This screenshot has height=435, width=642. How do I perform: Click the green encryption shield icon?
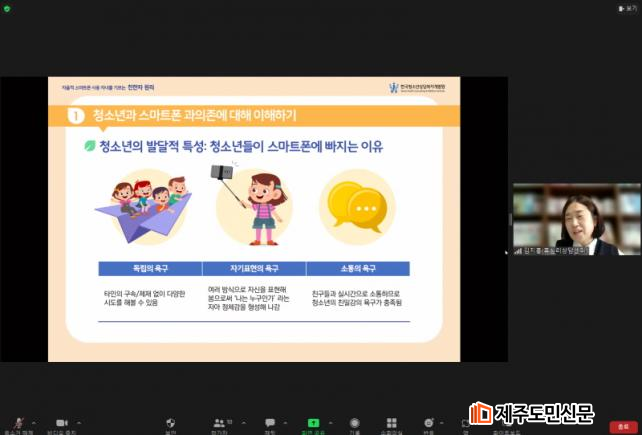point(7,7)
